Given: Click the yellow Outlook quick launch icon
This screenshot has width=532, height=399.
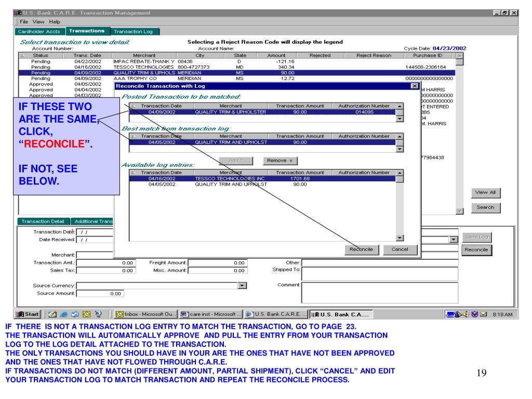Looking at the screenshot, I should (x=87, y=314).
